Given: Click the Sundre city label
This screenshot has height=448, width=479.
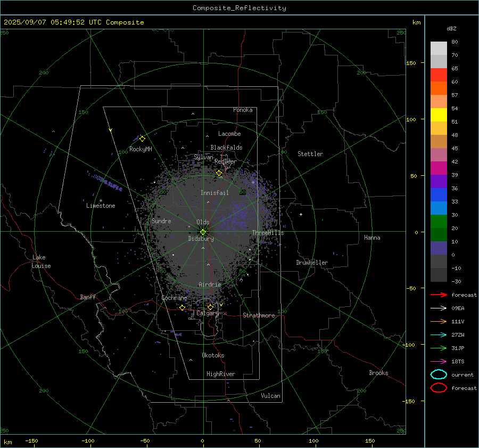Looking at the screenshot, I should pyautogui.click(x=161, y=221).
